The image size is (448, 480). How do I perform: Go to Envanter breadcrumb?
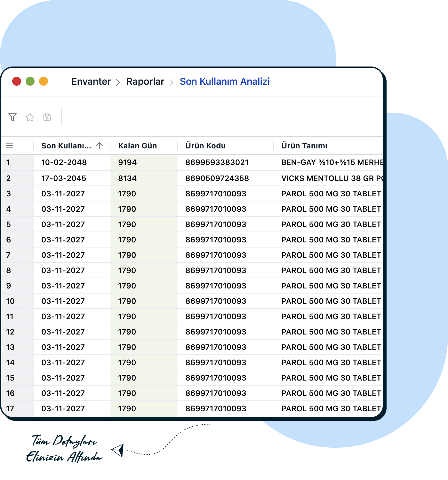click(91, 82)
